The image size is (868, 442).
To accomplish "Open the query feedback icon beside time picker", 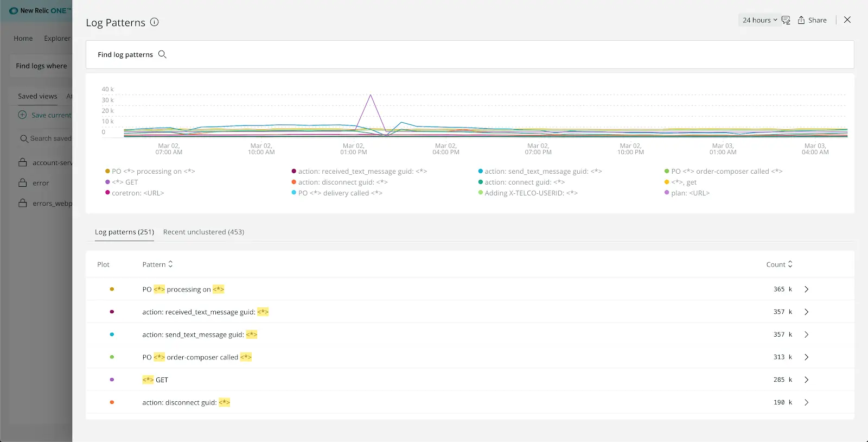I will [786, 20].
